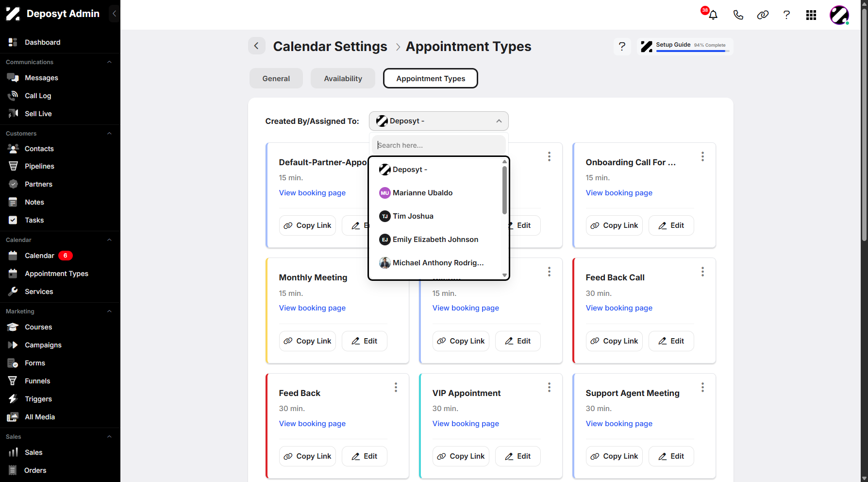Open the notifications bell
Image resolution: width=868 pixels, height=482 pixels.
(x=713, y=15)
